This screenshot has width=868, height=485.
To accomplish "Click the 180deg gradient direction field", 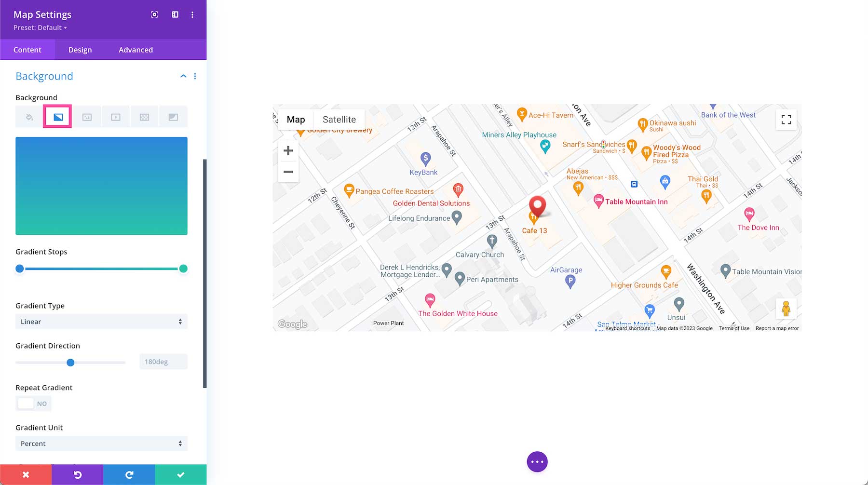I will tap(163, 362).
